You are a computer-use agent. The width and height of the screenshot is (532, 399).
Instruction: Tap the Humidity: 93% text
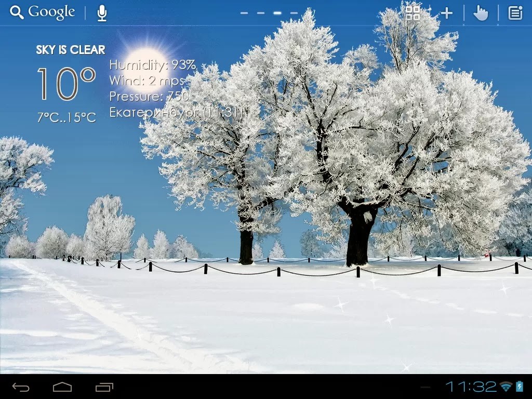(153, 64)
